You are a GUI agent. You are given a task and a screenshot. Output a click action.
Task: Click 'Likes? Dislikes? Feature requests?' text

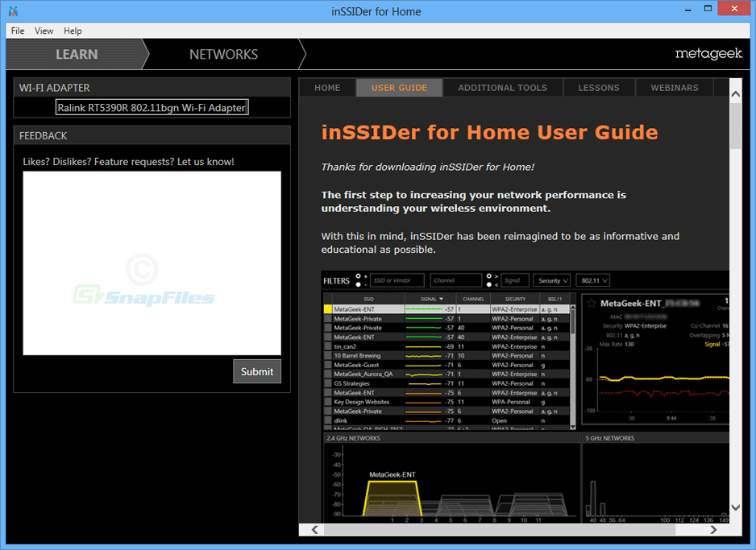click(99, 162)
